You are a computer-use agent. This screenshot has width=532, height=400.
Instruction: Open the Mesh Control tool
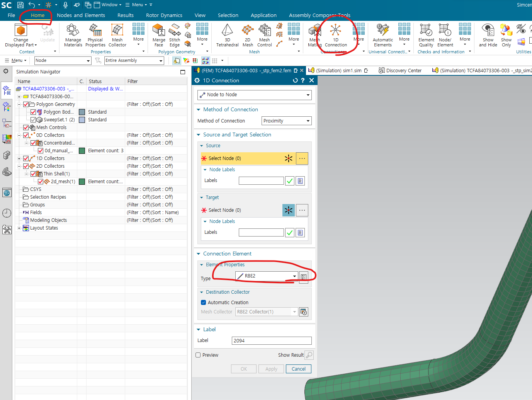(x=265, y=35)
